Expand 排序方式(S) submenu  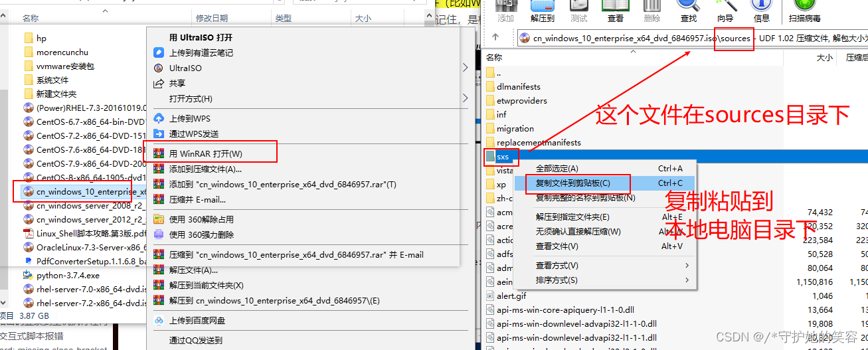point(687,280)
